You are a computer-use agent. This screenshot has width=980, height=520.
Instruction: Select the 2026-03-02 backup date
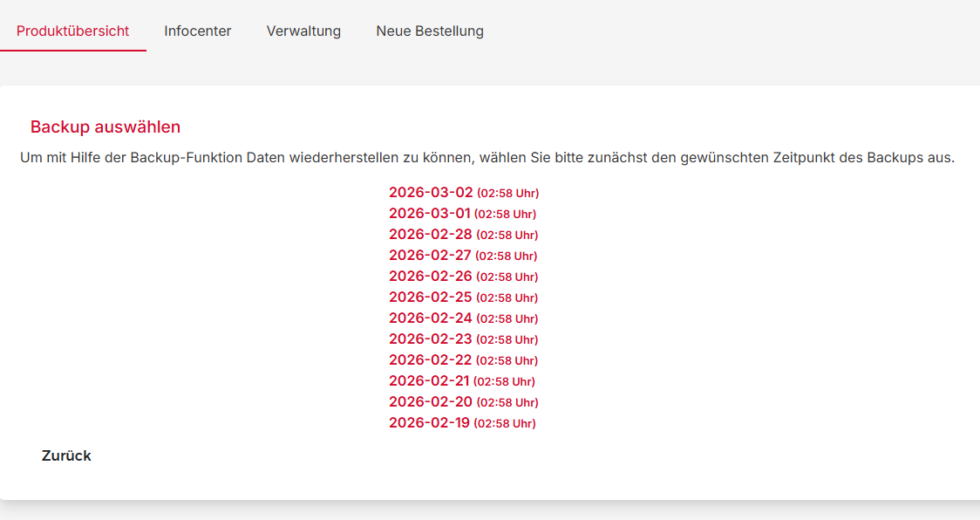[x=431, y=193]
